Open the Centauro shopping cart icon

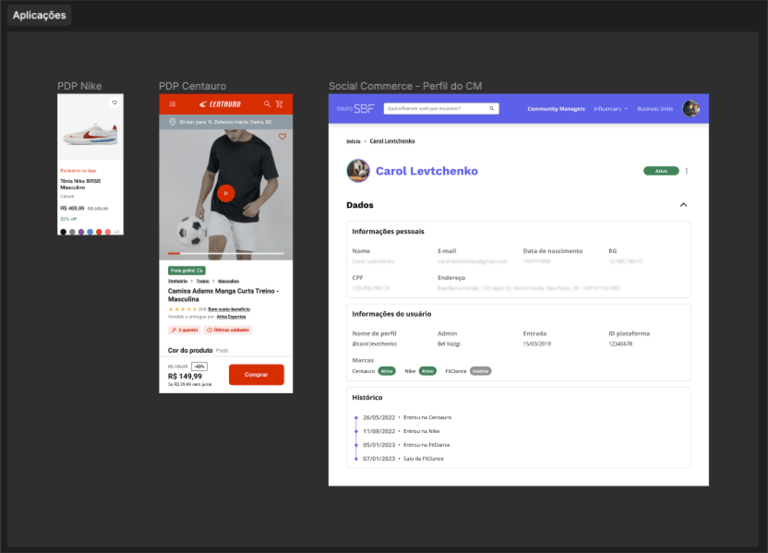pyautogui.click(x=280, y=104)
